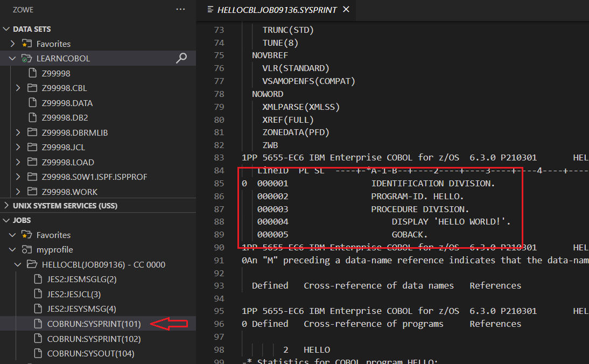Click the open folder icon of HELLOCBL(JOB09136)
The width and height of the screenshot is (589, 364).
32,264
